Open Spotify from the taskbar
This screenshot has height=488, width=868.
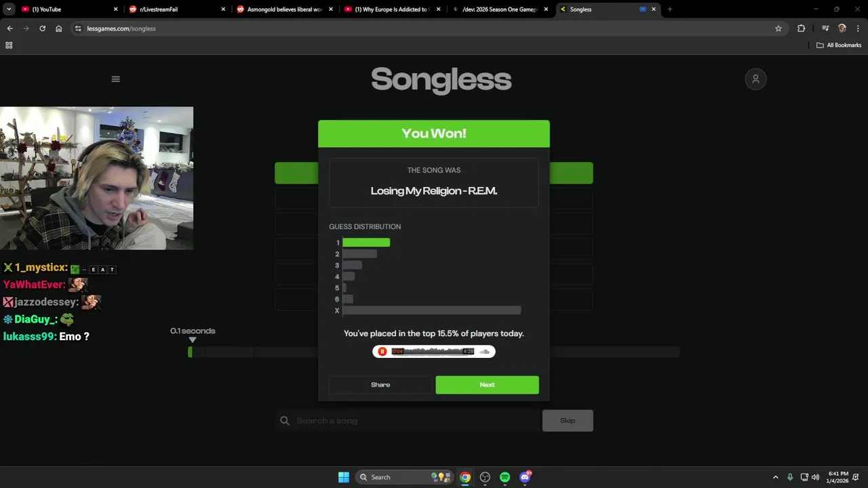[x=505, y=477]
